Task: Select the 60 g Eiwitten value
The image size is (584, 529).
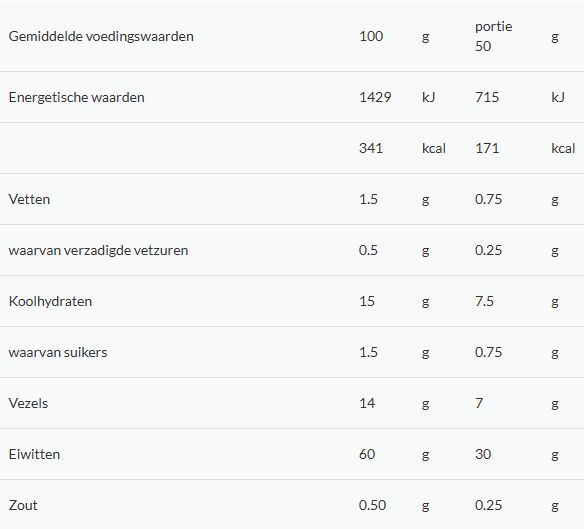Action: (367, 454)
